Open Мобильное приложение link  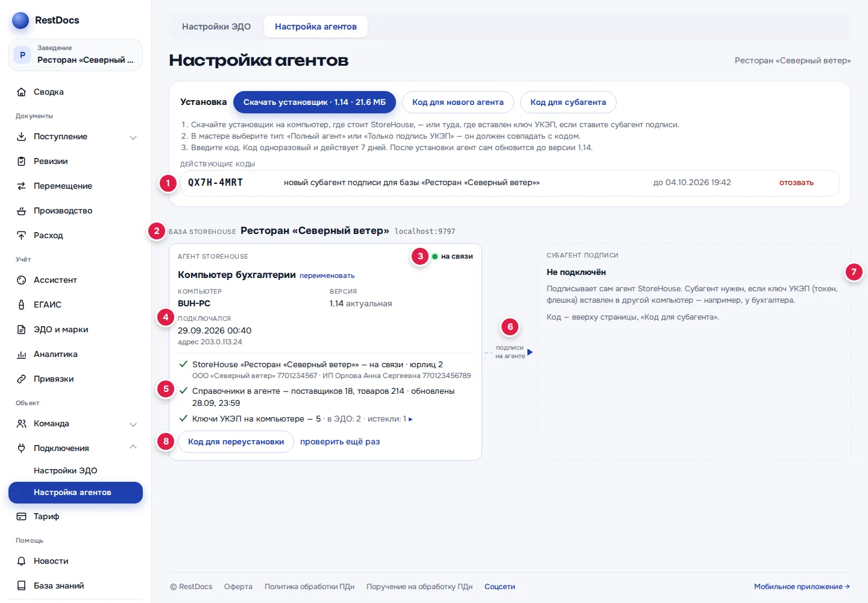[x=802, y=587]
